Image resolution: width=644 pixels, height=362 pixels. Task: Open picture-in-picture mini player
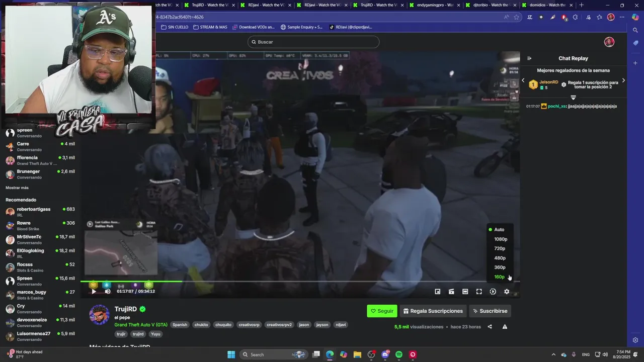438,292
